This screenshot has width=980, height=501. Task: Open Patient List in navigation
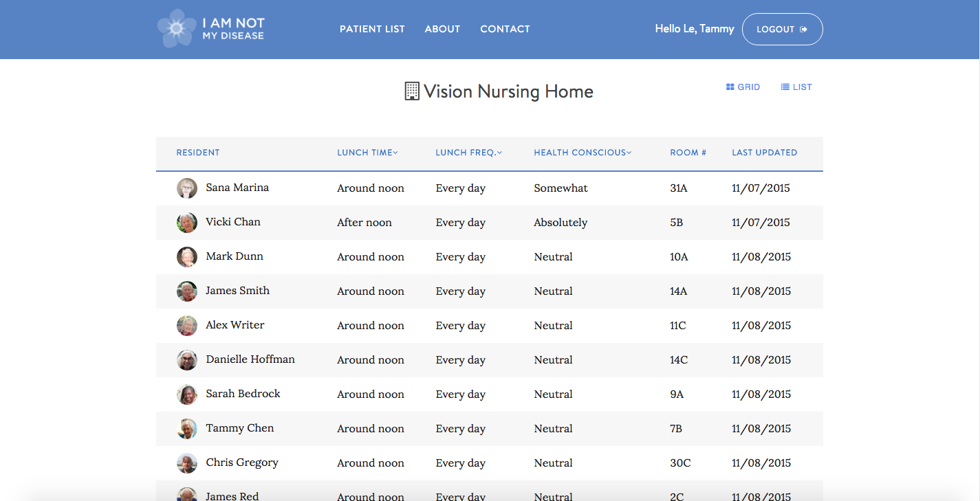point(372,29)
